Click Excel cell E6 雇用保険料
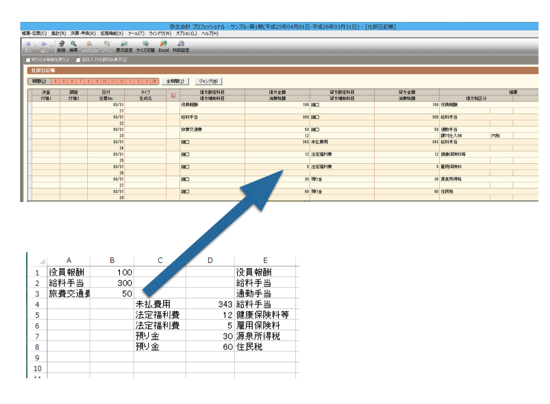550x404 pixels. click(x=265, y=326)
